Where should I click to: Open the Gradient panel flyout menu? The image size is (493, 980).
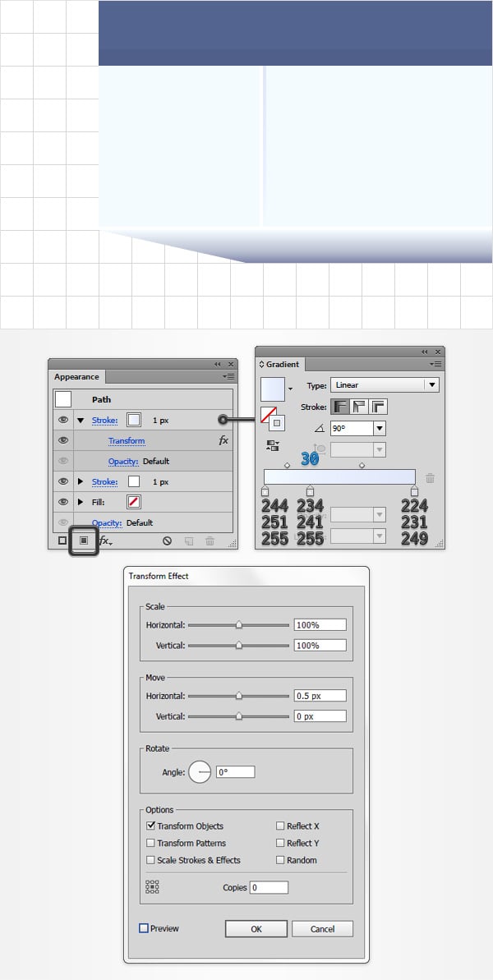click(435, 365)
